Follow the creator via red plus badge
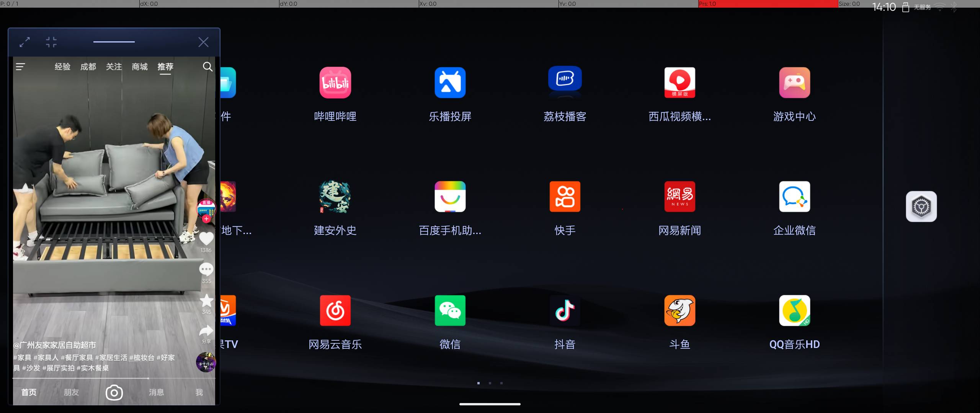The width and height of the screenshot is (980, 413). pyautogui.click(x=206, y=219)
